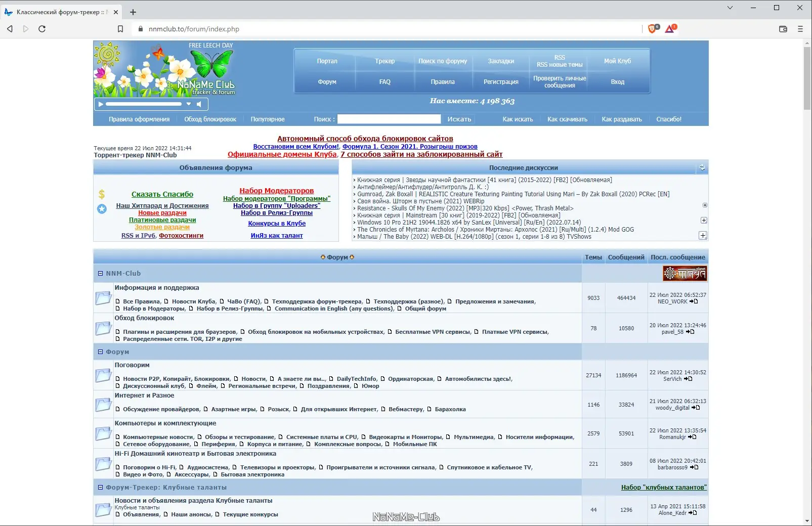Click folder icon for Компьютеры и комплектующие

103,433
